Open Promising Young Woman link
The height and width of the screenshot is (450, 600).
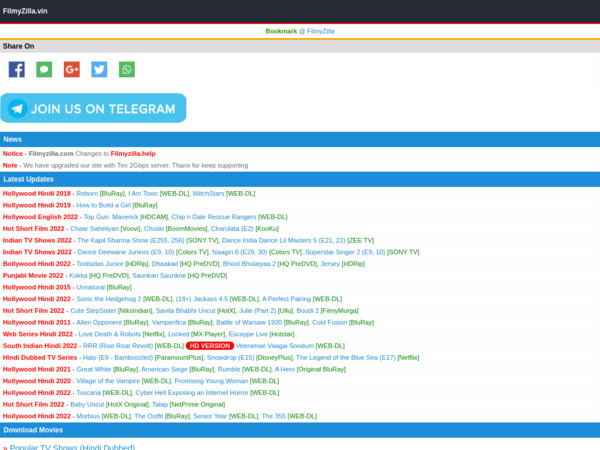[x=211, y=381]
